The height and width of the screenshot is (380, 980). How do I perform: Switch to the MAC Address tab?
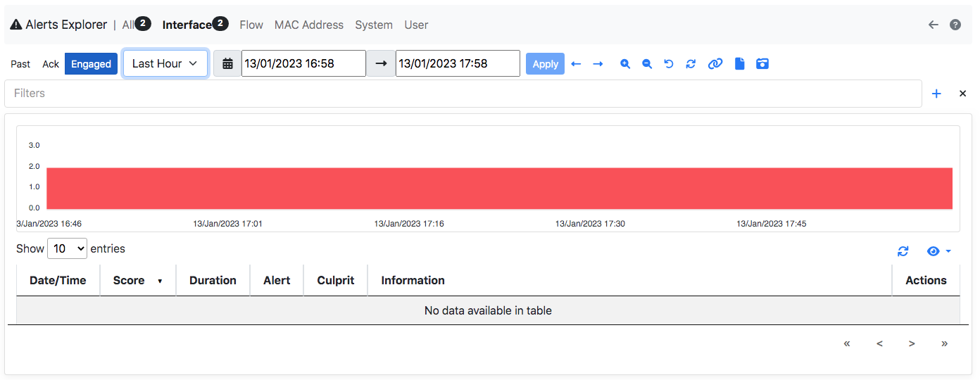[x=309, y=25]
